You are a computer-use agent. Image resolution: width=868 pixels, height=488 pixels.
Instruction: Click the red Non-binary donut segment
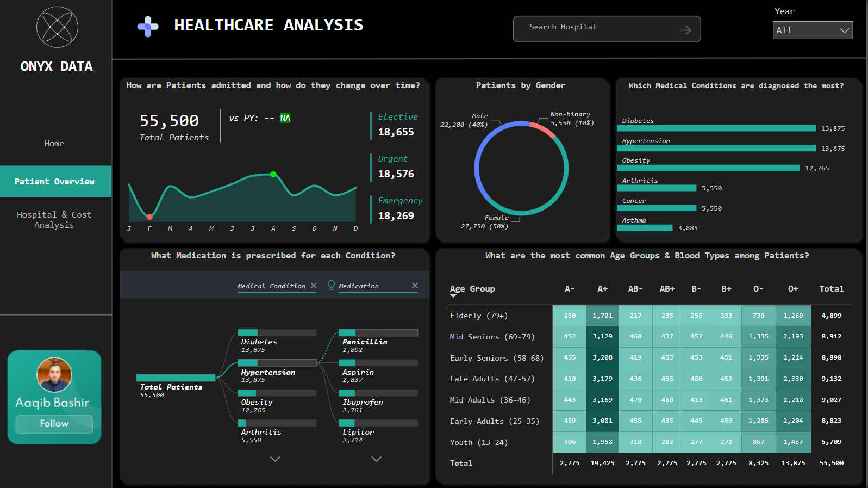pos(544,129)
